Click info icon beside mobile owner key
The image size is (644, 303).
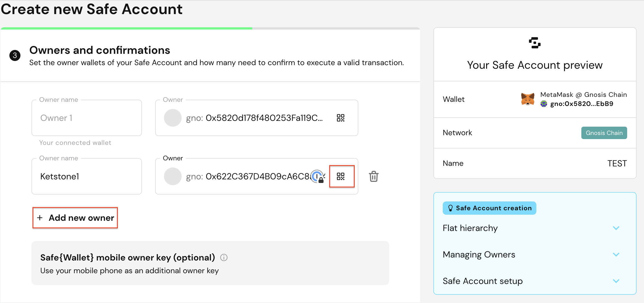224,257
